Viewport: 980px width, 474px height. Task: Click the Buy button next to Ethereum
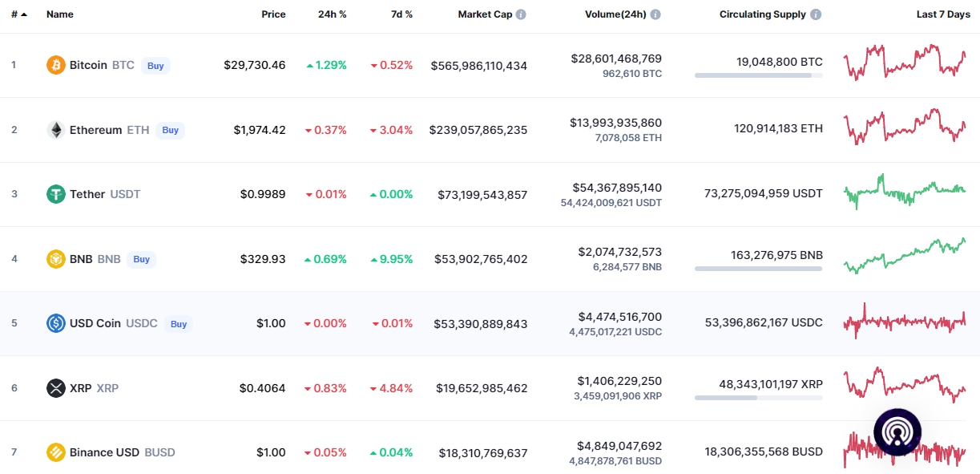[170, 130]
